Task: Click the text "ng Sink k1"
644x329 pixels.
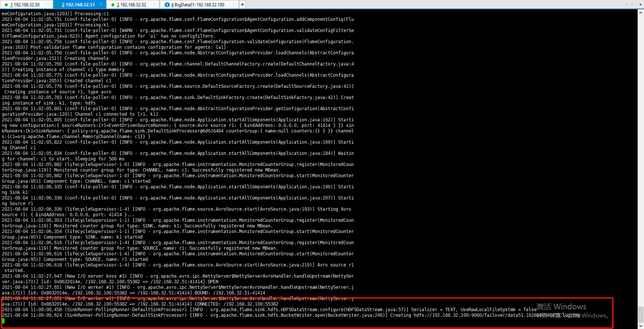Action: click(x=15, y=192)
